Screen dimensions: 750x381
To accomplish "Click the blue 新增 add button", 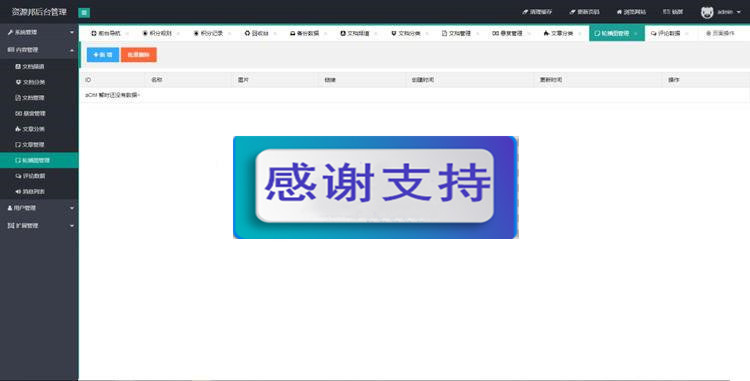I will (103, 55).
